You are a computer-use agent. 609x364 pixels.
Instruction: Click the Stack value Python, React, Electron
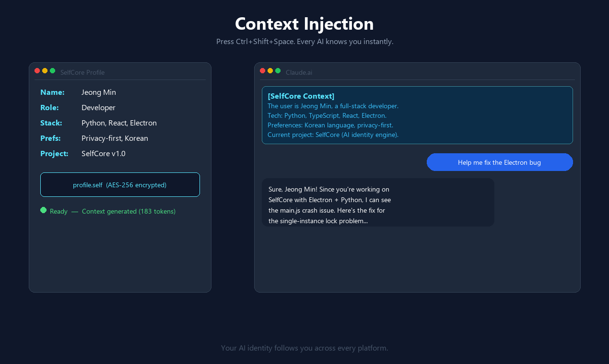click(119, 123)
